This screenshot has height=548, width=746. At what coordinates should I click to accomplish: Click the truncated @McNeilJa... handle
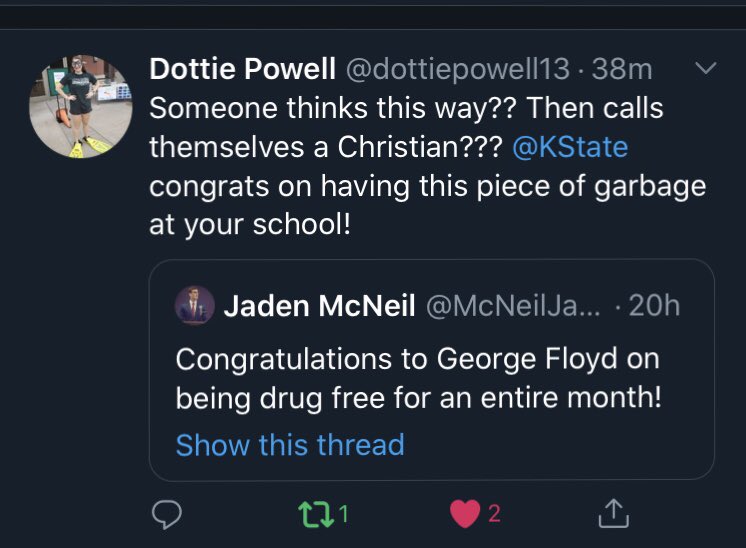click(513, 306)
